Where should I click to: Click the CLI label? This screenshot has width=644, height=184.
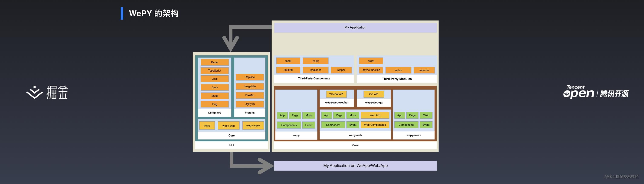click(x=231, y=145)
